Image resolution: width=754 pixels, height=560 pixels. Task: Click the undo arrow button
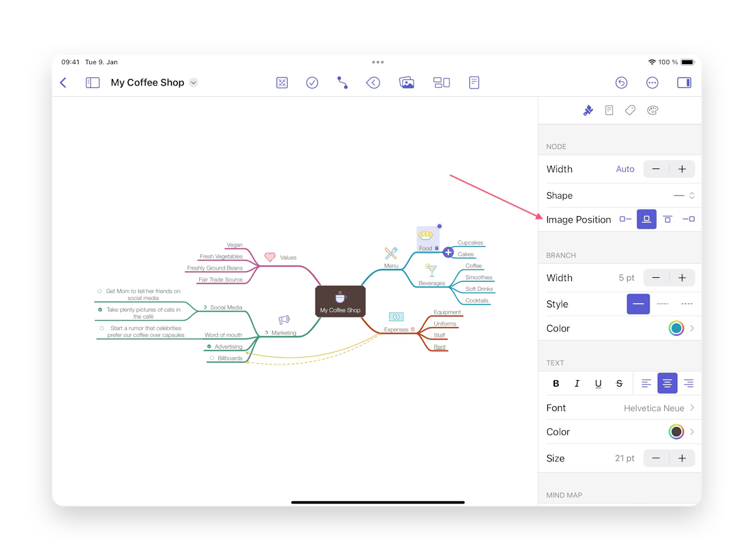coord(621,82)
